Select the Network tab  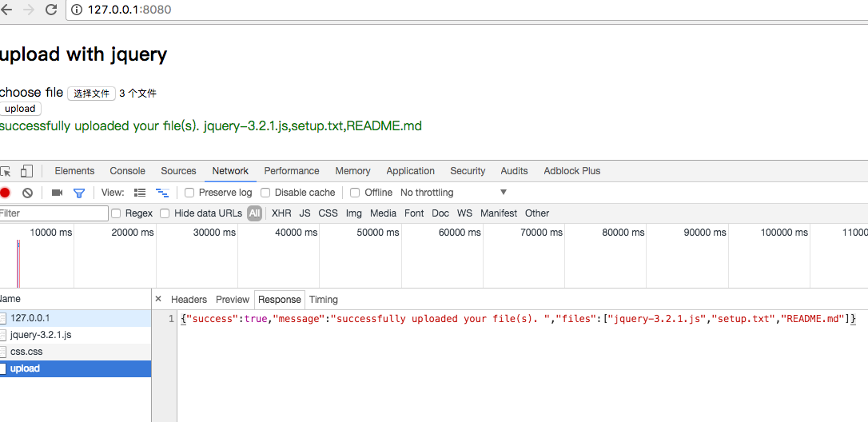[230, 171]
